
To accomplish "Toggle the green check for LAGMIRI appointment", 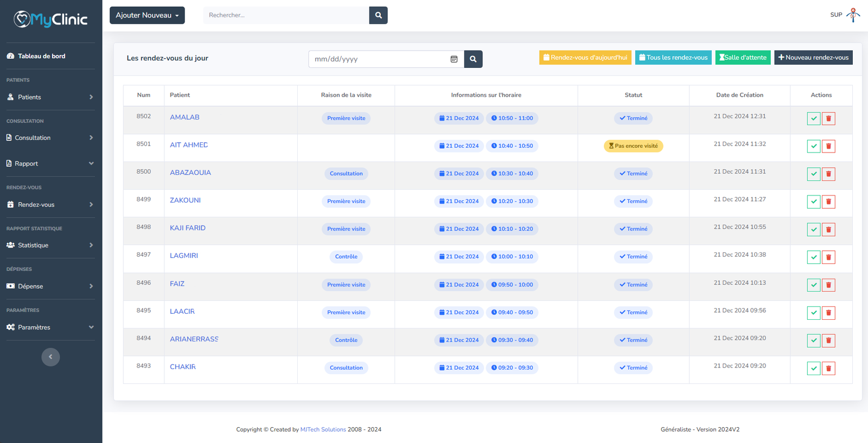I will [x=813, y=257].
